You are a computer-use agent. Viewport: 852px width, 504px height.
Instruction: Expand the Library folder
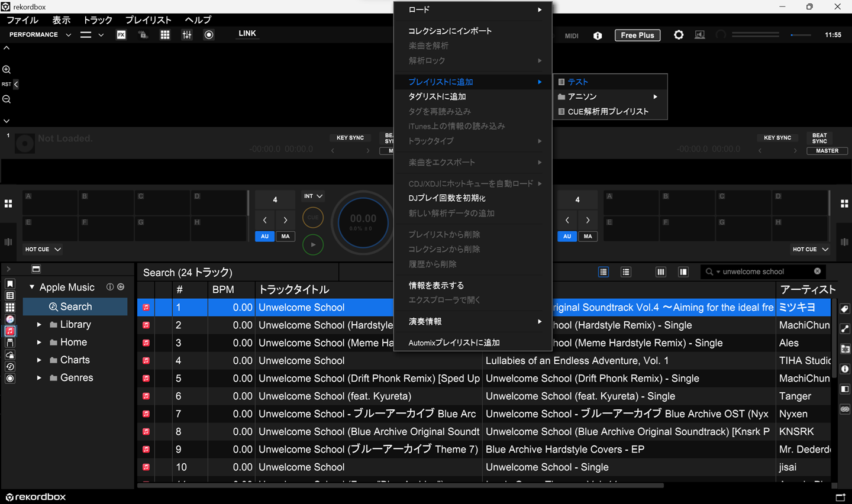[x=39, y=325]
